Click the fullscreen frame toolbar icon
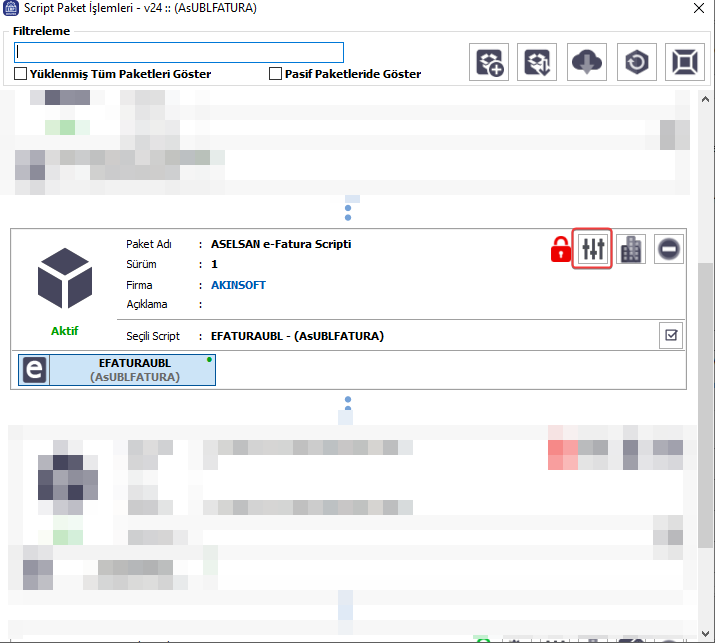 [684, 63]
